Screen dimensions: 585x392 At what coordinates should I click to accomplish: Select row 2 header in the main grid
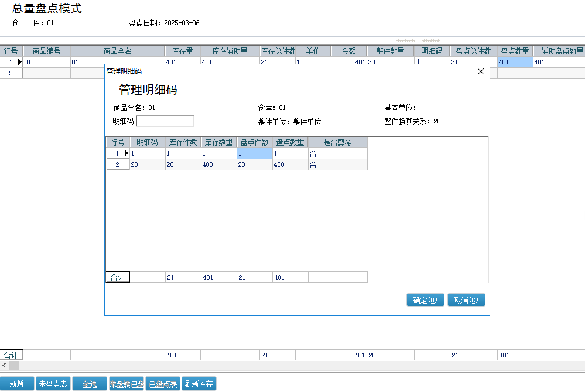pyautogui.click(x=11, y=73)
